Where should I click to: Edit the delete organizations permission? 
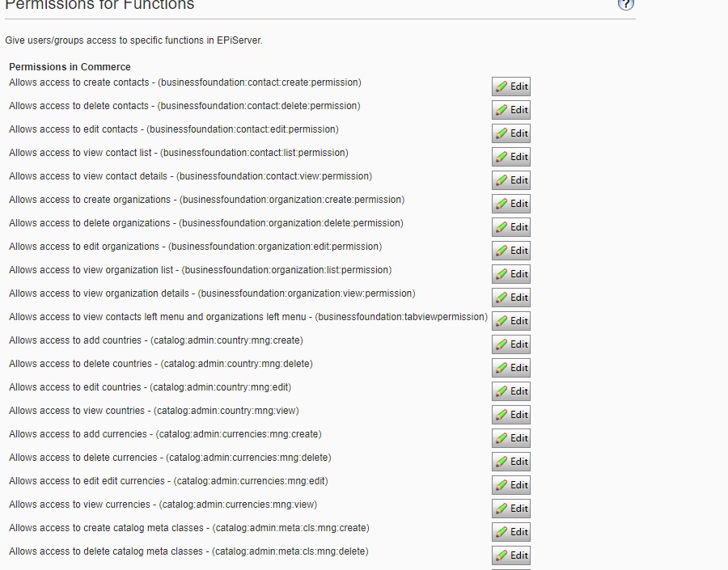tap(511, 227)
